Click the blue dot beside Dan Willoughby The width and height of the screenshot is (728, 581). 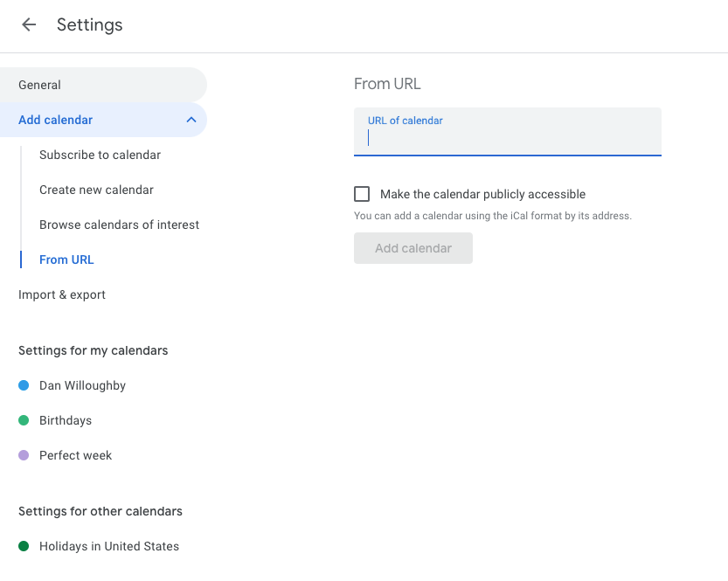(22, 384)
